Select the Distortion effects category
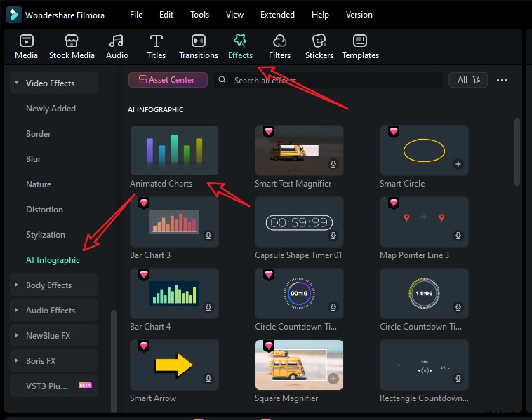The width and height of the screenshot is (532, 420). click(x=44, y=210)
